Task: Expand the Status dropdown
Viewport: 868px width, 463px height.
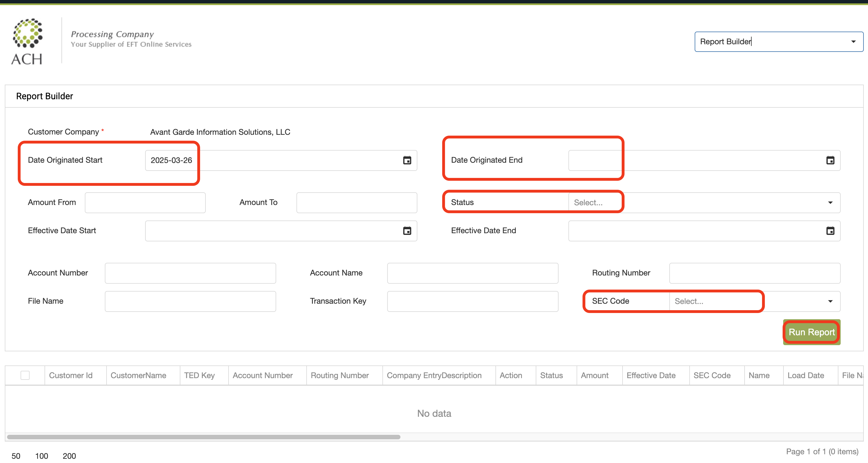Action: pos(830,203)
